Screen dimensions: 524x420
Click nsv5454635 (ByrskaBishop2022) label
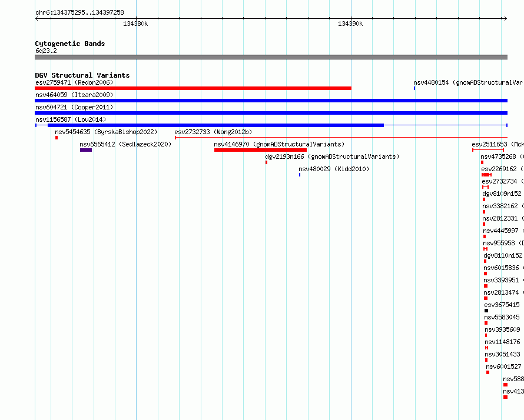tap(106, 132)
